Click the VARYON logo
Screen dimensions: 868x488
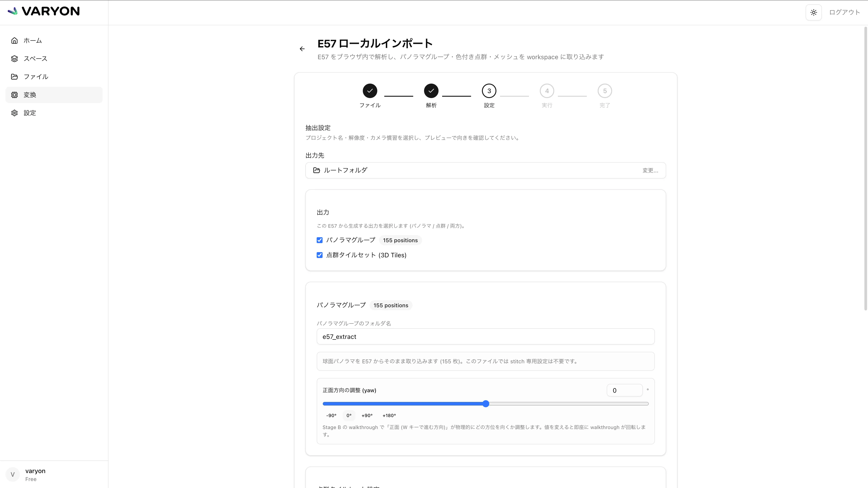pyautogui.click(x=44, y=11)
